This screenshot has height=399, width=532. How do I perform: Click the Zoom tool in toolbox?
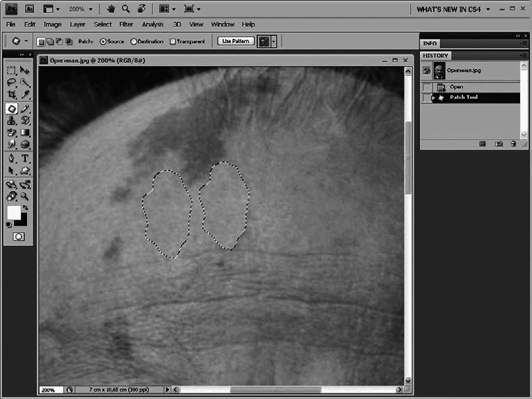pyautogui.click(x=25, y=196)
